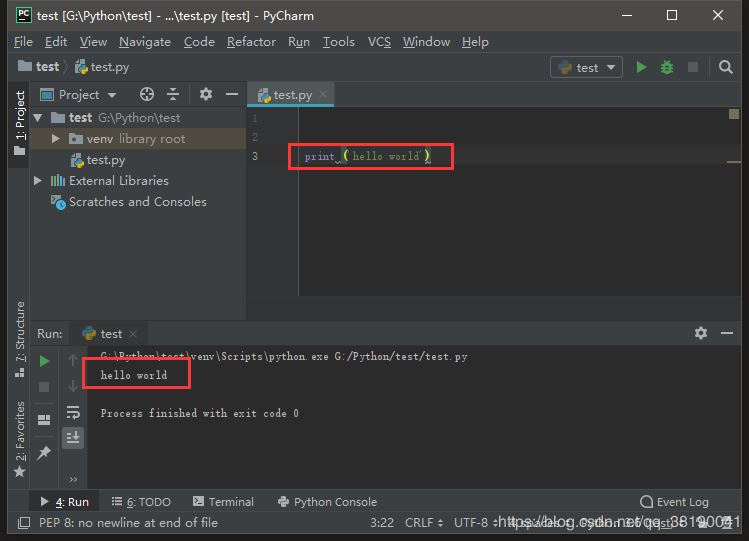The height and width of the screenshot is (541, 749).
Task: Click the stop square in the Run panel
Action: [x=44, y=387]
